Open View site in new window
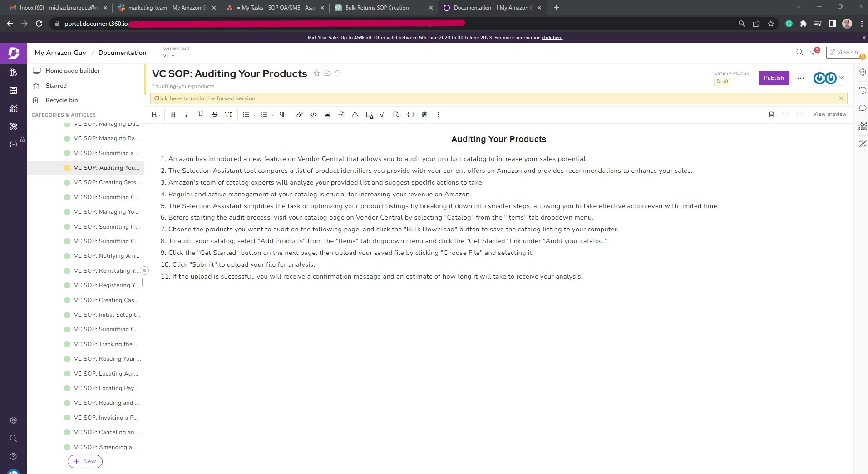868x474 pixels. coord(844,53)
